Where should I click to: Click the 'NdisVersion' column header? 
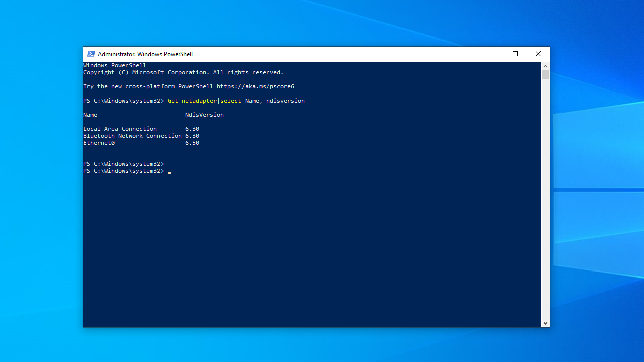tap(204, 115)
